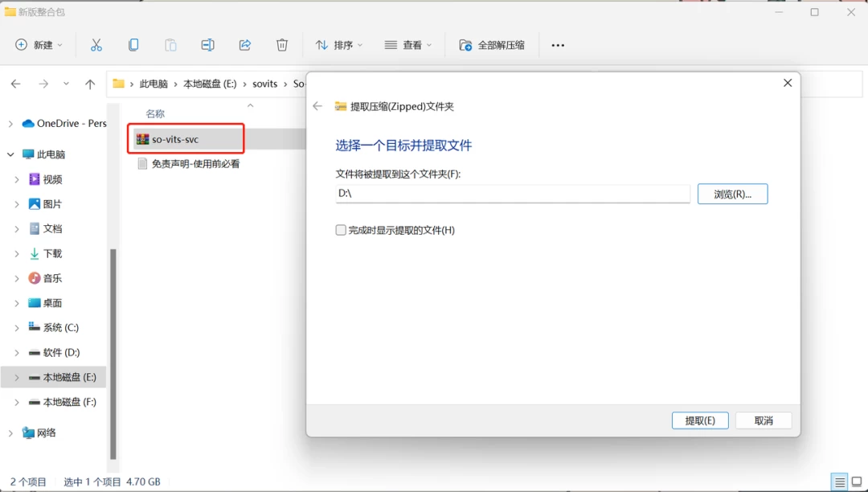
Task: Click the so-vits-svc archive icon
Action: 143,139
